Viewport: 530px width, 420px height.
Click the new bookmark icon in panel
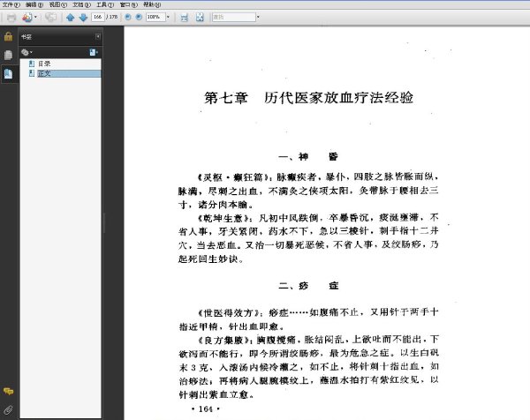pyautogui.click(x=94, y=52)
